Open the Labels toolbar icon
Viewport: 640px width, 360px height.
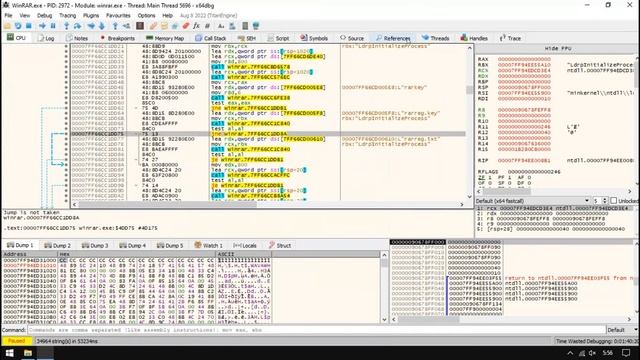[175, 26]
